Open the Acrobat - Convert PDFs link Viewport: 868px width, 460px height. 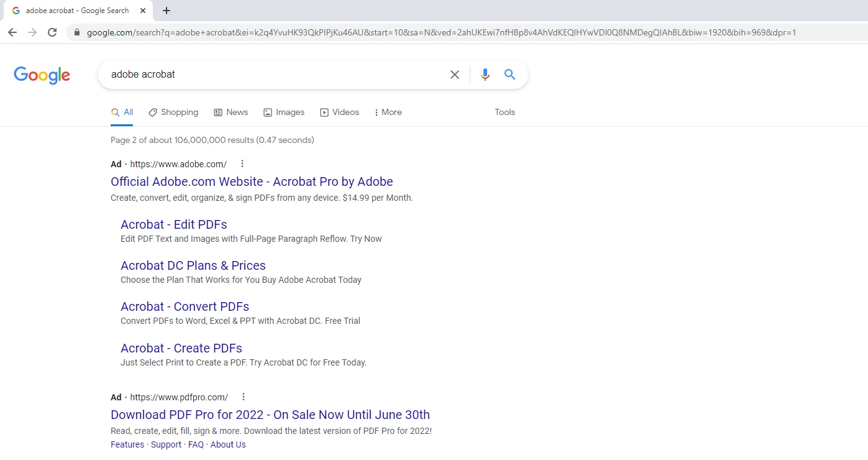[x=185, y=306]
